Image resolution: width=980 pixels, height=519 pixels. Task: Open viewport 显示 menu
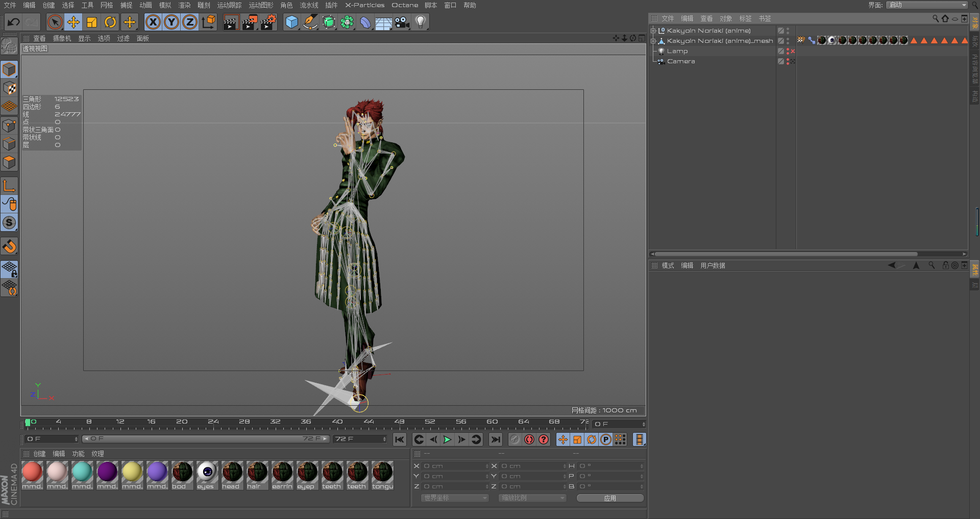point(84,38)
